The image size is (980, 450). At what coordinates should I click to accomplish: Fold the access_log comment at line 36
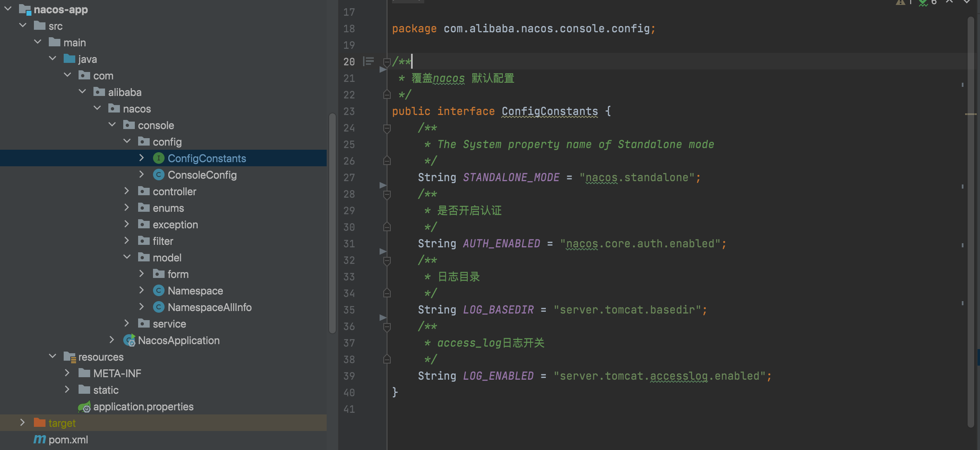tap(387, 327)
